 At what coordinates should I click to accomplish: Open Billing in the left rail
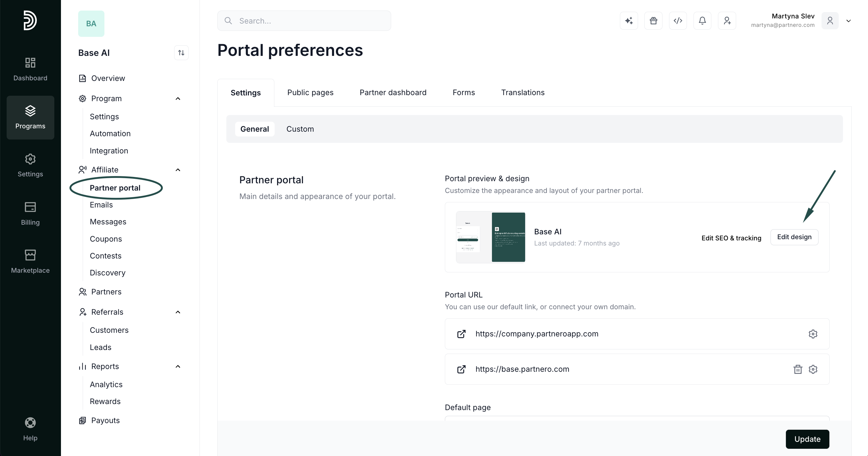coord(30,214)
